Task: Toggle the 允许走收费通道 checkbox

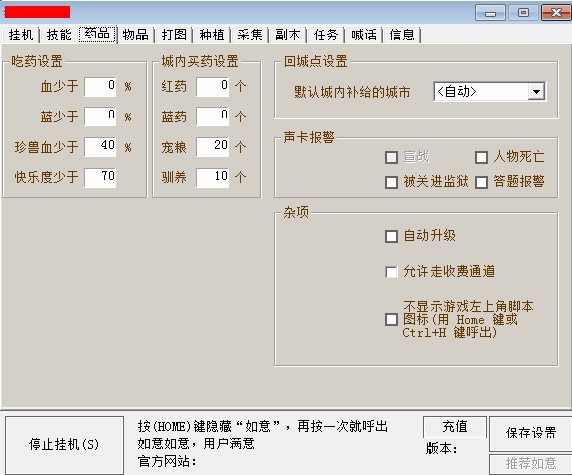Action: coord(391,272)
